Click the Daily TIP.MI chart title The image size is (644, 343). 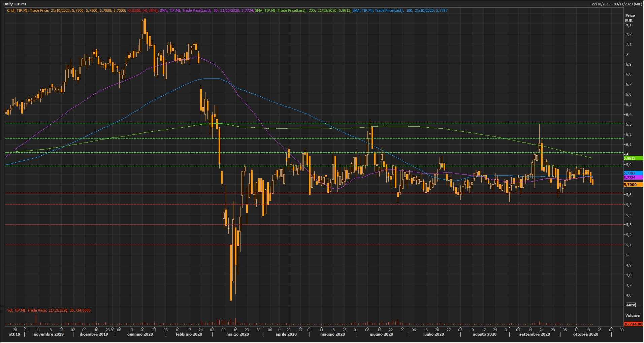[15, 4]
